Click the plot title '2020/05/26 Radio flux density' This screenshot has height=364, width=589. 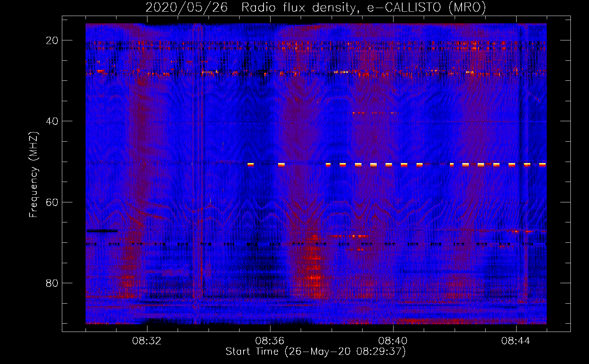[316, 7]
